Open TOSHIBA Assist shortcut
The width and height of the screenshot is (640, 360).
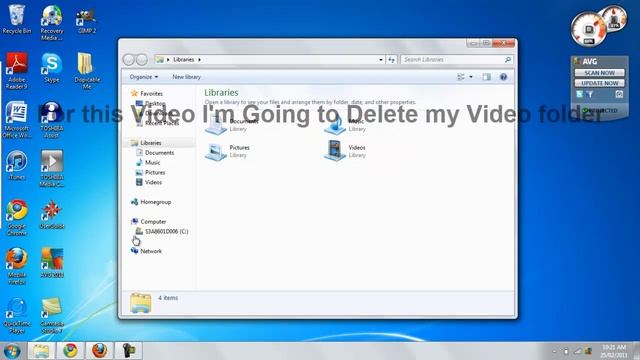(x=52, y=120)
